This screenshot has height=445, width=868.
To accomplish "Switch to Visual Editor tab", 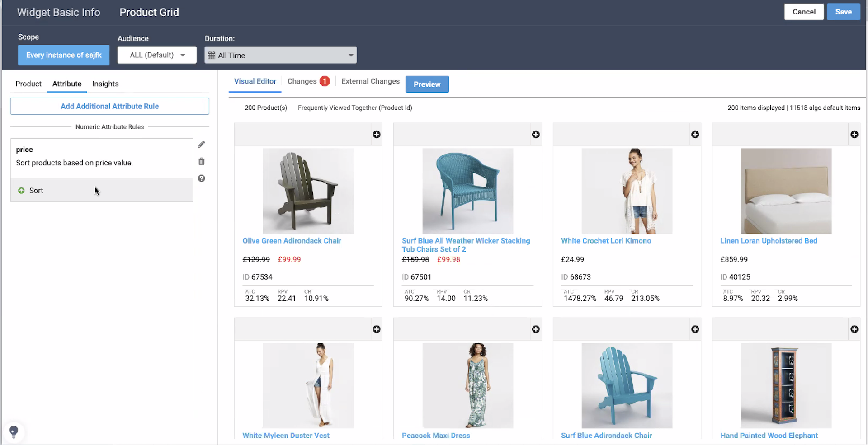I will [x=255, y=82].
